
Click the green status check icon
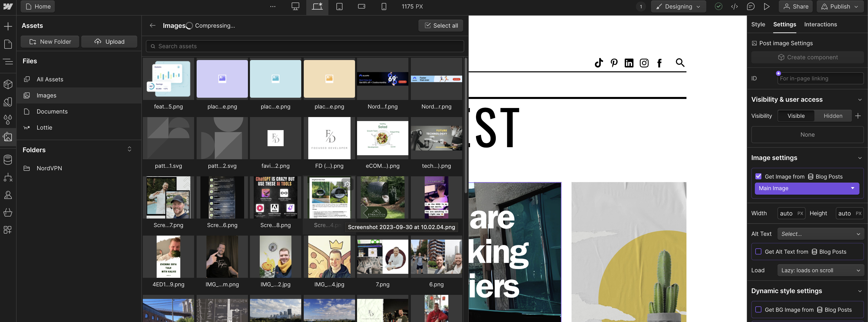coord(718,6)
